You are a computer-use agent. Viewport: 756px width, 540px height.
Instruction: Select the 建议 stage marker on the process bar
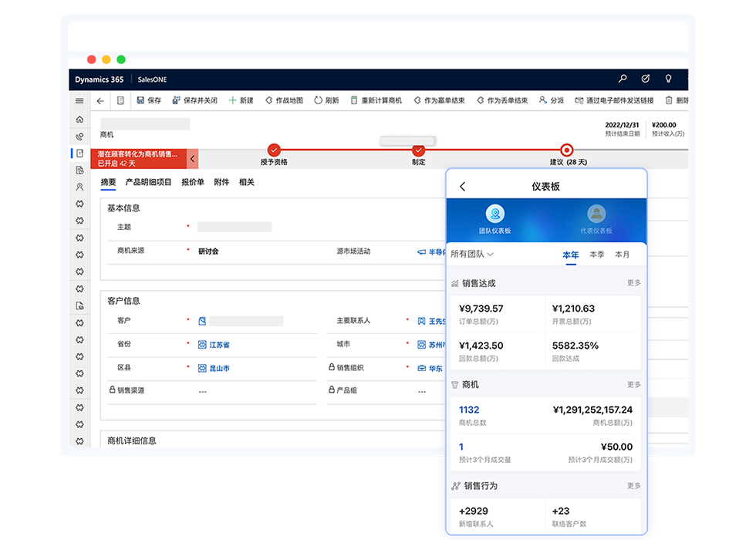[x=567, y=150]
